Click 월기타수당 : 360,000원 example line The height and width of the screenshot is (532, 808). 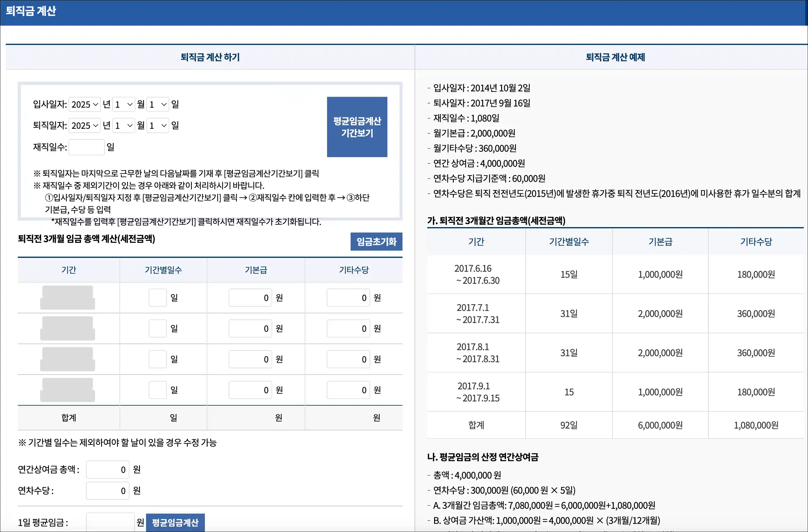point(475,148)
